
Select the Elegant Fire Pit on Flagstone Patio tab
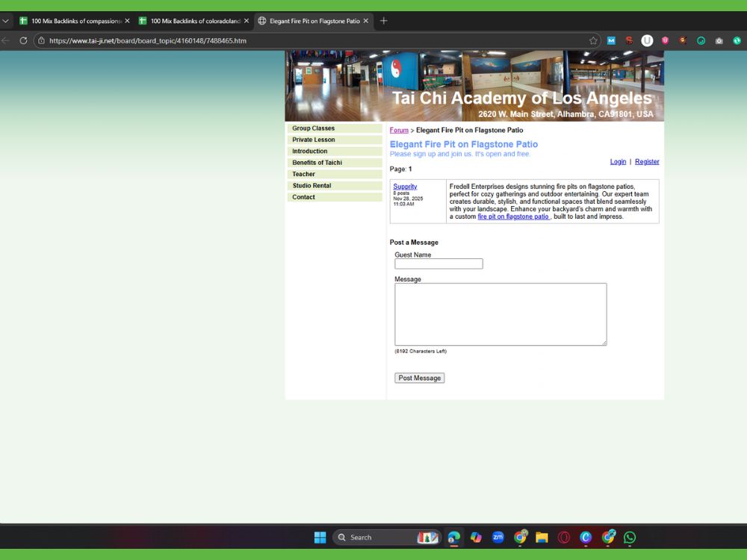point(314,21)
